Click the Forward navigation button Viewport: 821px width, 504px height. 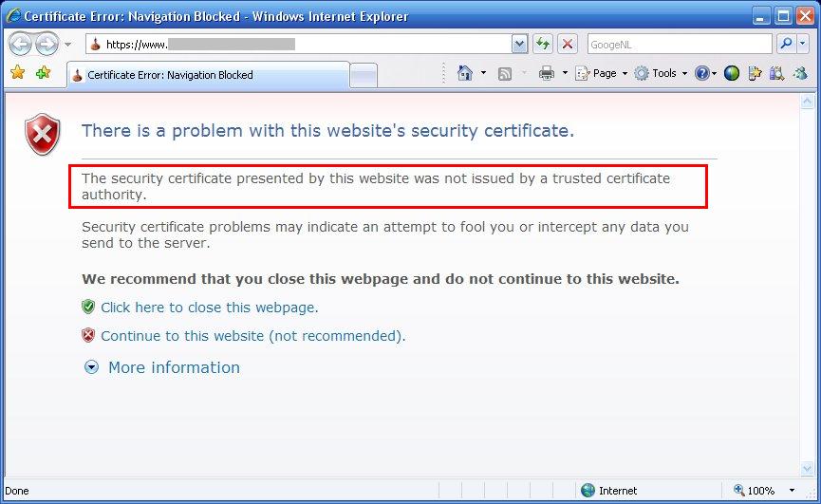(x=47, y=44)
